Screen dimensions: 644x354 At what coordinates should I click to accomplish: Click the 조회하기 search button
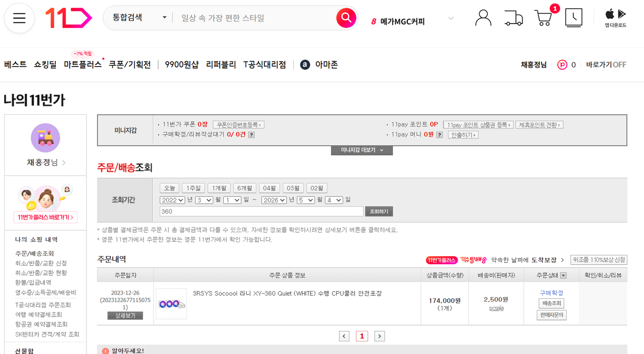[x=379, y=211]
